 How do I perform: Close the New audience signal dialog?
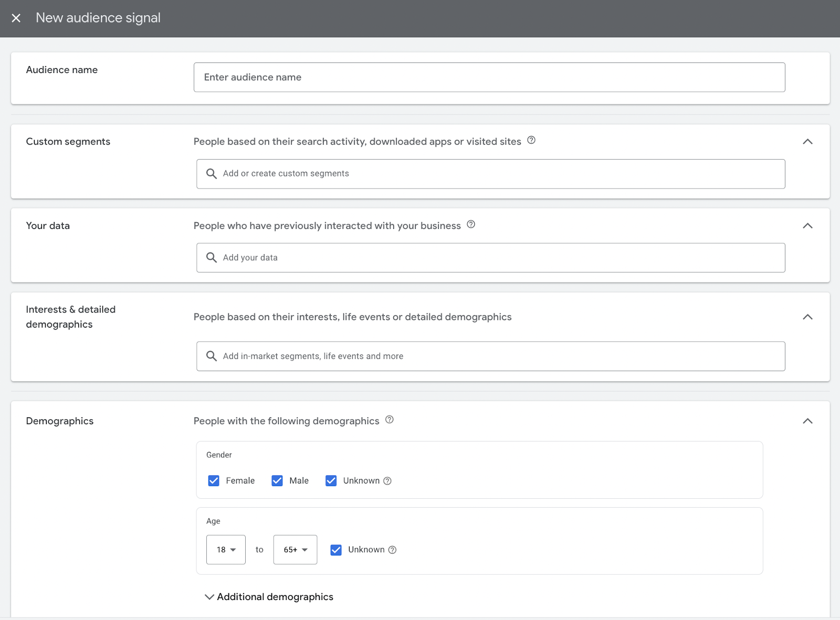point(16,18)
